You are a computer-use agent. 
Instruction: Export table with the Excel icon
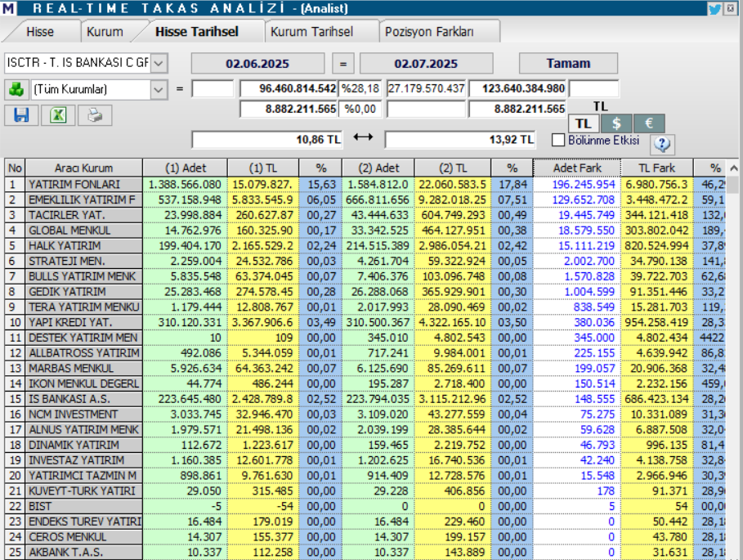point(58,115)
